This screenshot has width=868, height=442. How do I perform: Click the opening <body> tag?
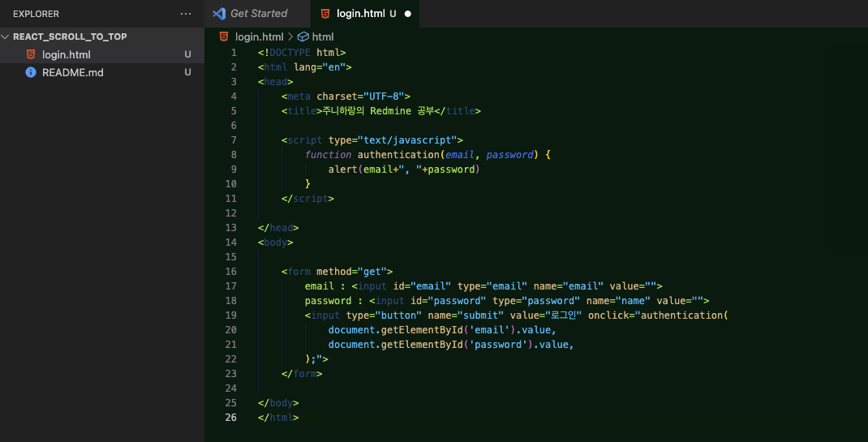275,242
